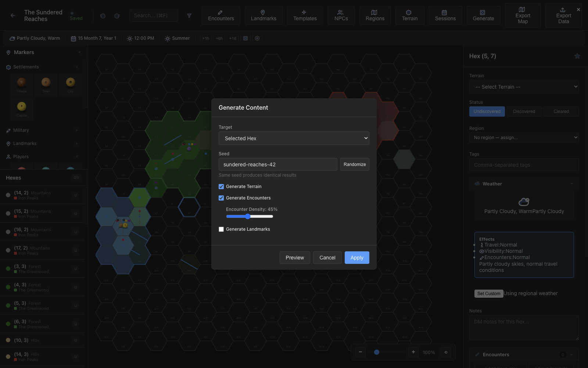Screen dimensions: 588x368
Task: Set hex status to Discovered
Action: tap(524, 112)
